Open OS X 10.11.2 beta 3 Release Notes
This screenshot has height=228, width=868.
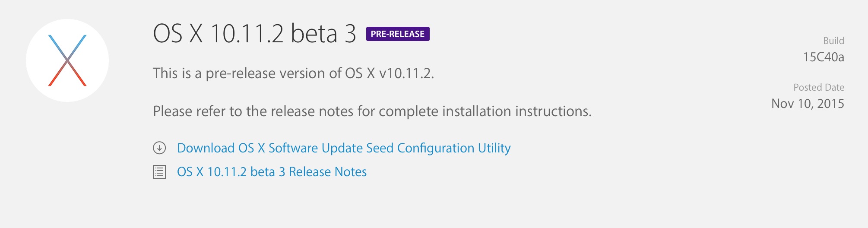click(272, 172)
